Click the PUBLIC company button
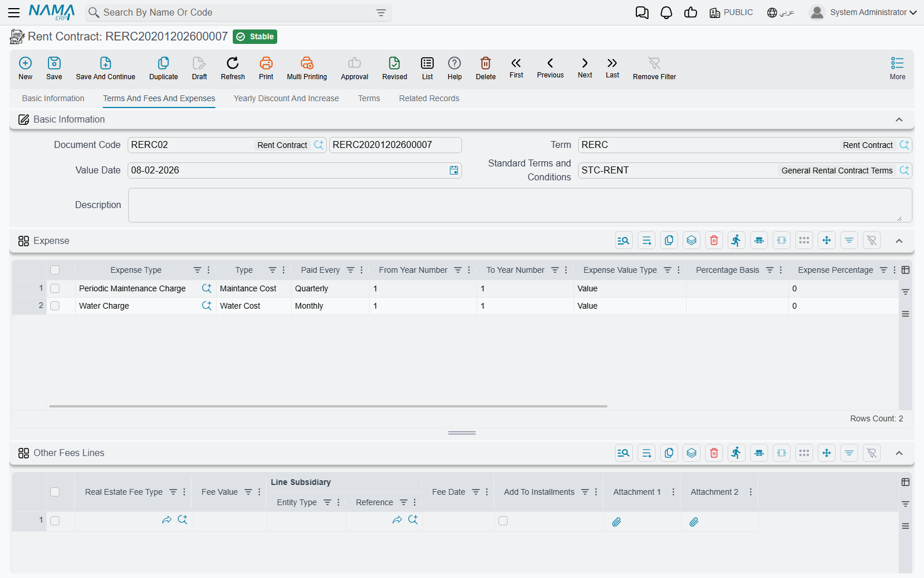The width and height of the screenshot is (924, 578). (x=731, y=12)
